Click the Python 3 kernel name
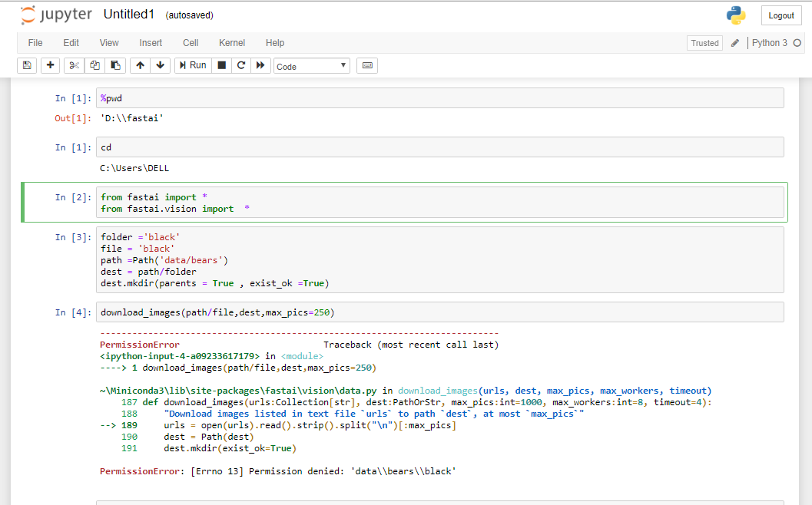 pyautogui.click(x=770, y=43)
